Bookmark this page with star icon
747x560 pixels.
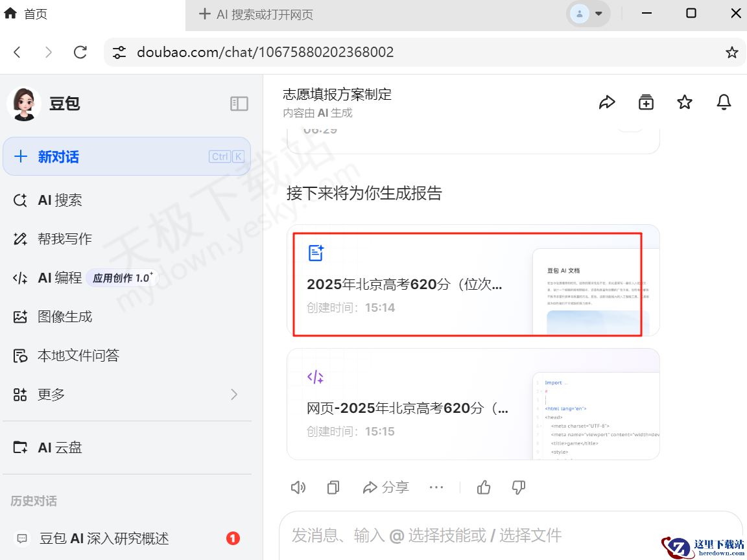point(731,52)
